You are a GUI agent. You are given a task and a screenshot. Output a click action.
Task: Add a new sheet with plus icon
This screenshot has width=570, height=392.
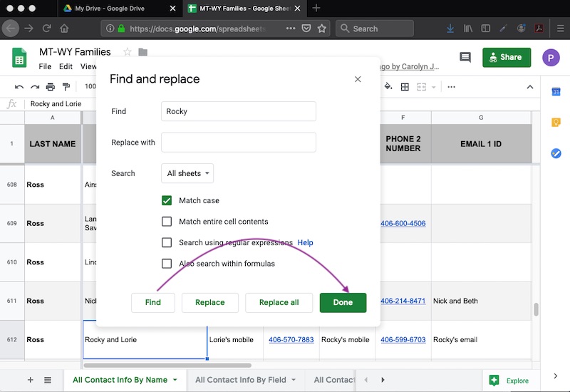(31, 380)
